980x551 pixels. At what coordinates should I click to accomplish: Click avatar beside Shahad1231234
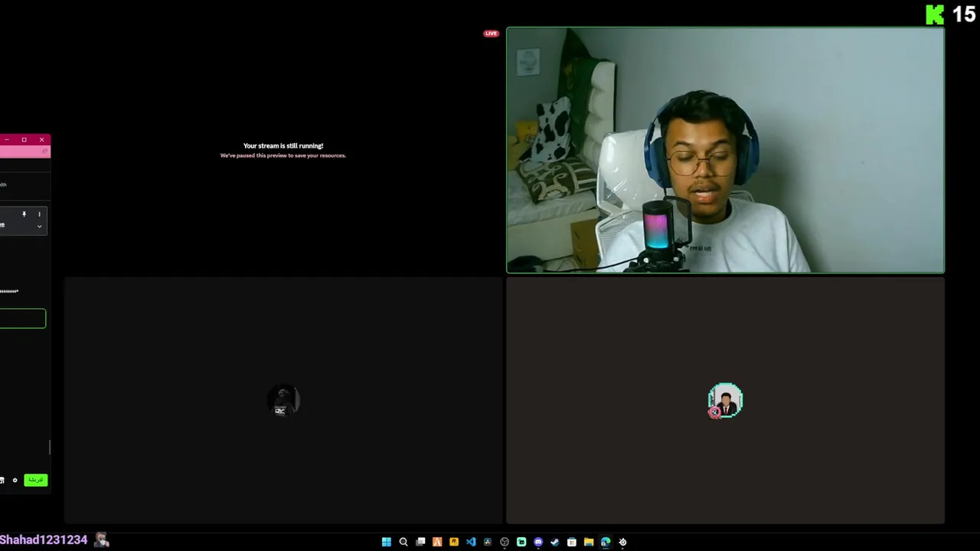(x=101, y=540)
